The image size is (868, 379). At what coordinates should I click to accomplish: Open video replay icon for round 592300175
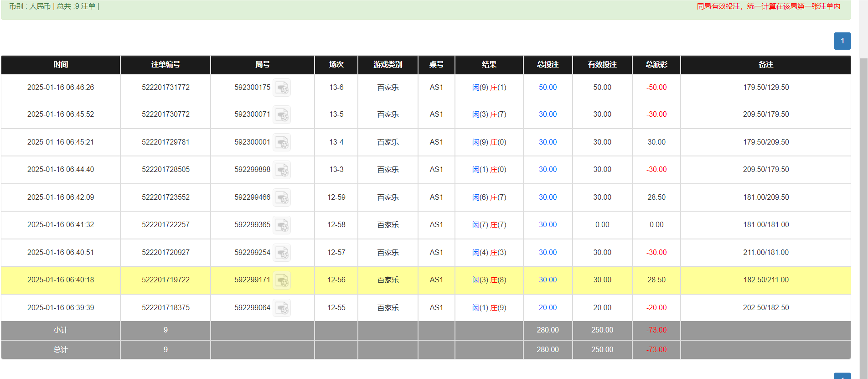pyautogui.click(x=282, y=88)
